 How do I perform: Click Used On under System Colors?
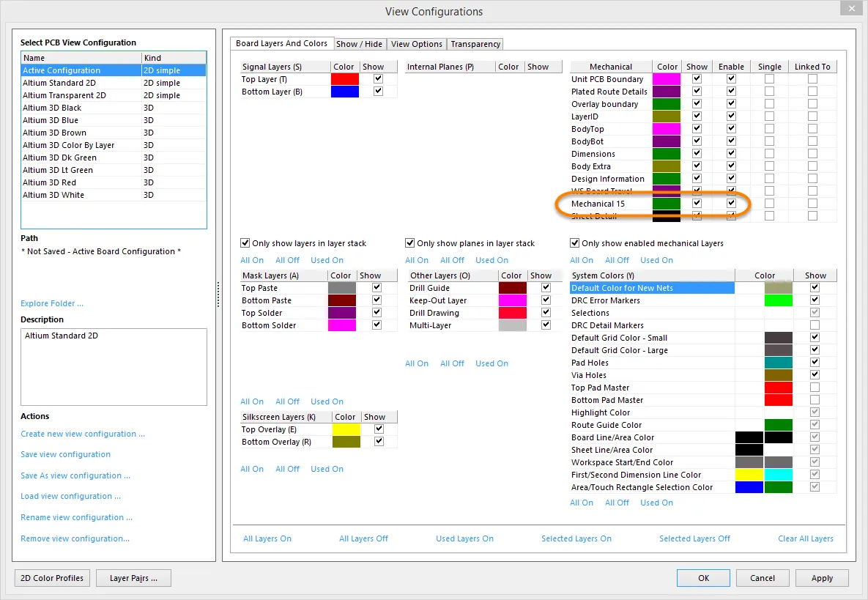tap(656, 503)
